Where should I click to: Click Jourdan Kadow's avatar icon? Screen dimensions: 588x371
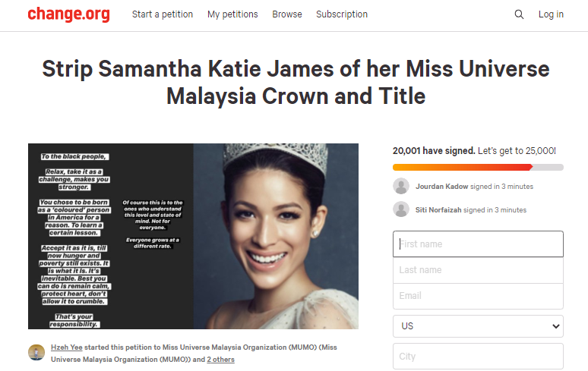coord(401,186)
